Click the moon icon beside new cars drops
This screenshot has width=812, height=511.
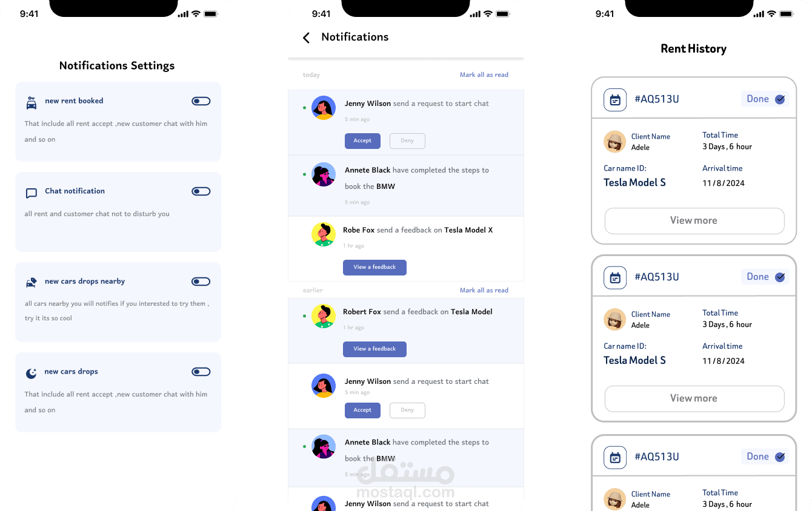click(32, 374)
